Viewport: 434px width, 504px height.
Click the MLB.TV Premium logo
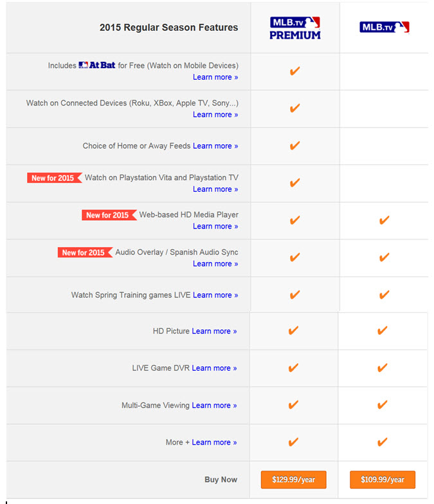click(x=294, y=28)
